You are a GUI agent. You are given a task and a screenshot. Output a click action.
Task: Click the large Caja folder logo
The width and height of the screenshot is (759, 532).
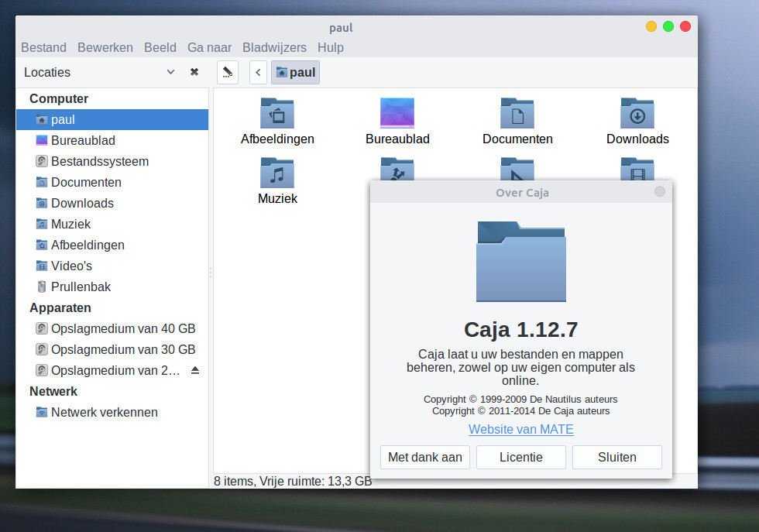coord(520,262)
